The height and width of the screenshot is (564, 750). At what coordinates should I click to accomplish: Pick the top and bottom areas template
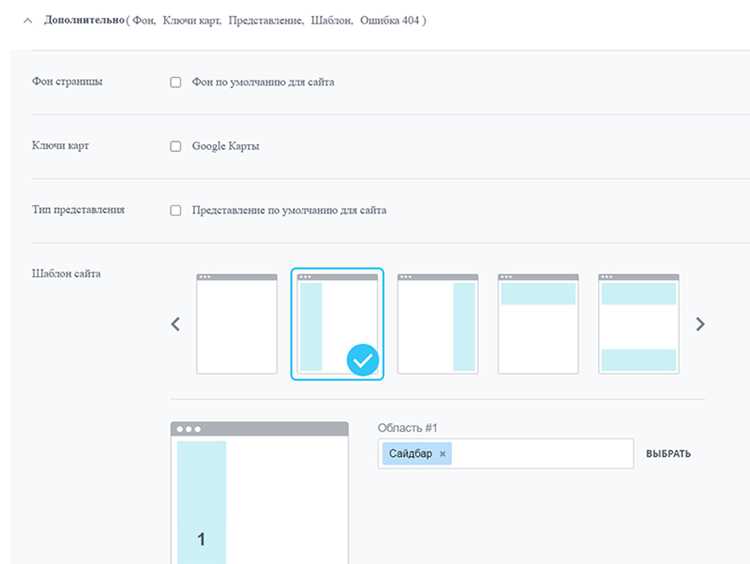coord(639,324)
